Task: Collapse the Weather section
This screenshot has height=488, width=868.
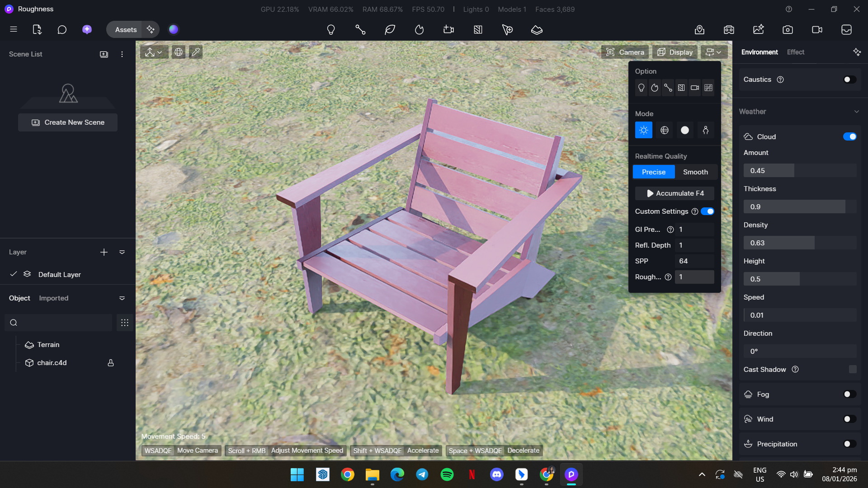Action: pyautogui.click(x=856, y=112)
